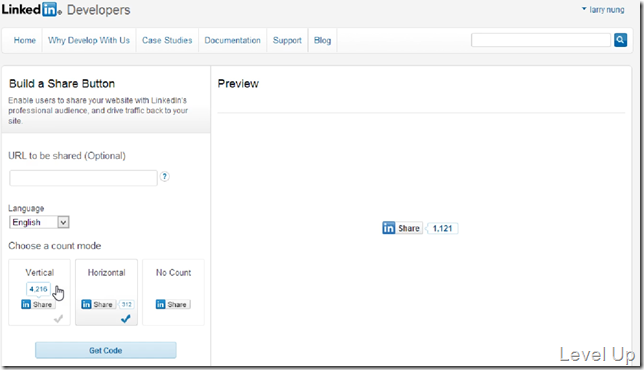
Task: Click the blue search magnifier button
Action: (620, 40)
